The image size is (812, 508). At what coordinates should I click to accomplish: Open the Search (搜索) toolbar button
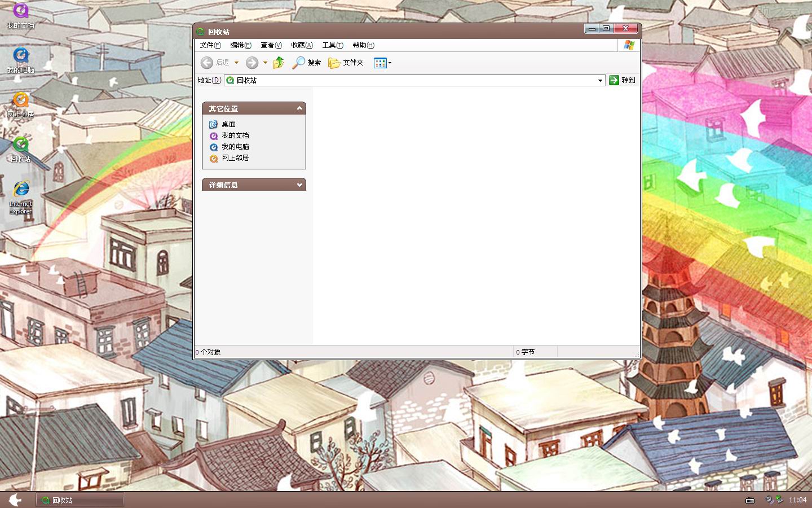[306, 63]
